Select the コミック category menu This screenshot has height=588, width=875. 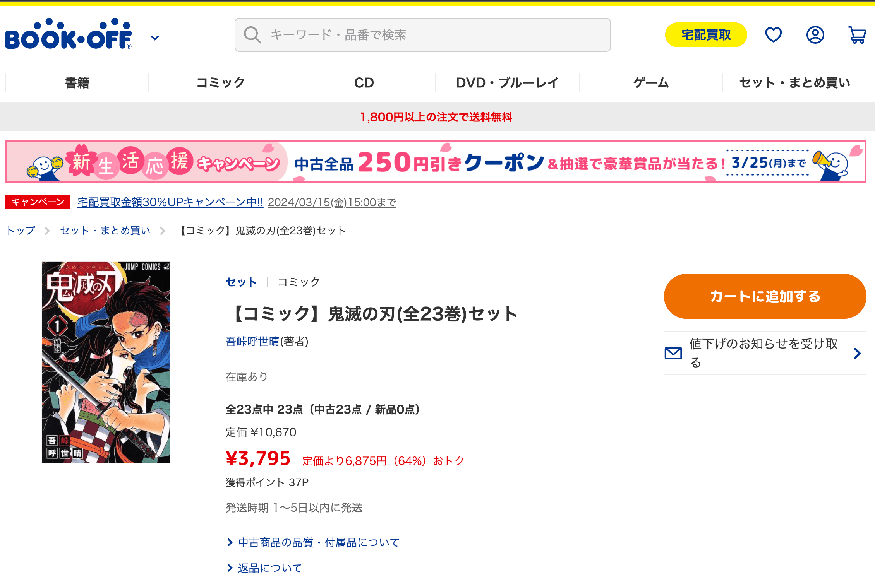(x=220, y=83)
